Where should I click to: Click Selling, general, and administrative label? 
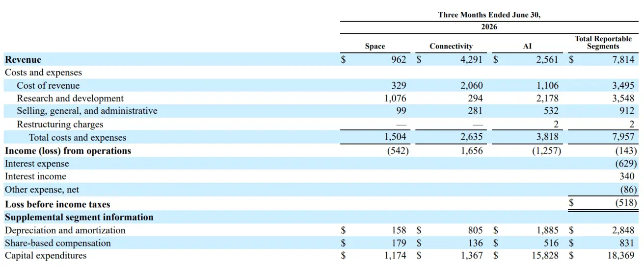[x=87, y=111]
